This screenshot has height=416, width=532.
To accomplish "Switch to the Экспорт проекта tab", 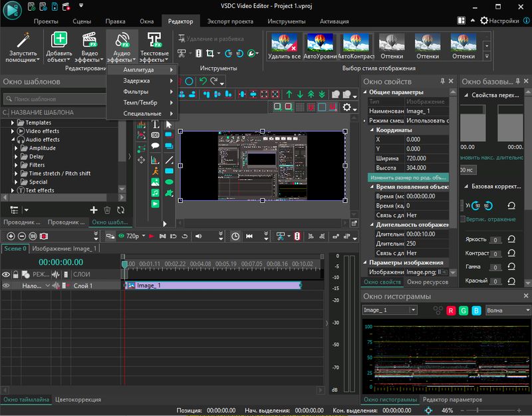I will [x=230, y=21].
